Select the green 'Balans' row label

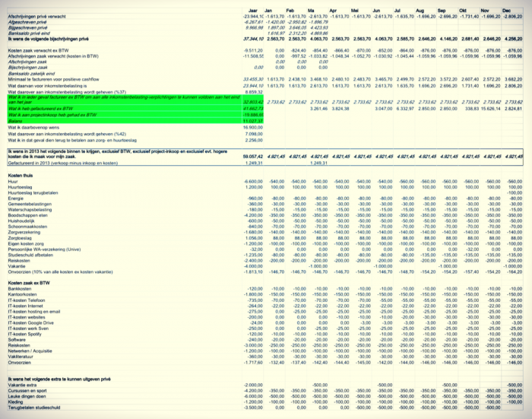click(15, 121)
